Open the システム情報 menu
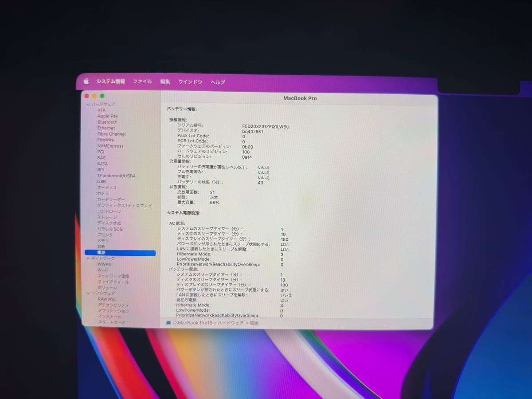Viewport: 532px width, 399px height. pyautogui.click(x=111, y=82)
